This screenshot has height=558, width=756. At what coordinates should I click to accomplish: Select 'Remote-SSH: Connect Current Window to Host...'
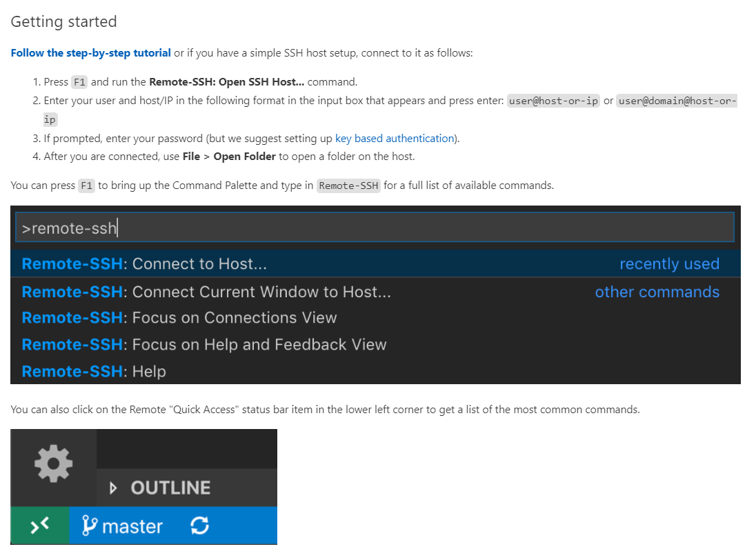tap(376, 292)
